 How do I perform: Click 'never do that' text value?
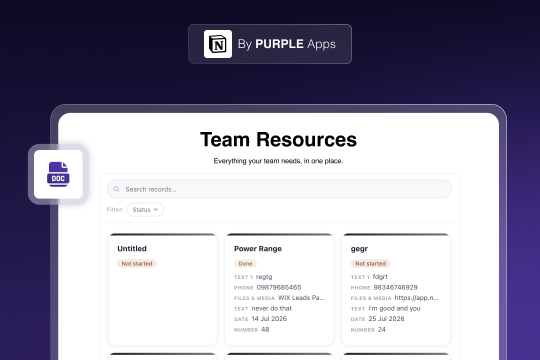(x=272, y=308)
